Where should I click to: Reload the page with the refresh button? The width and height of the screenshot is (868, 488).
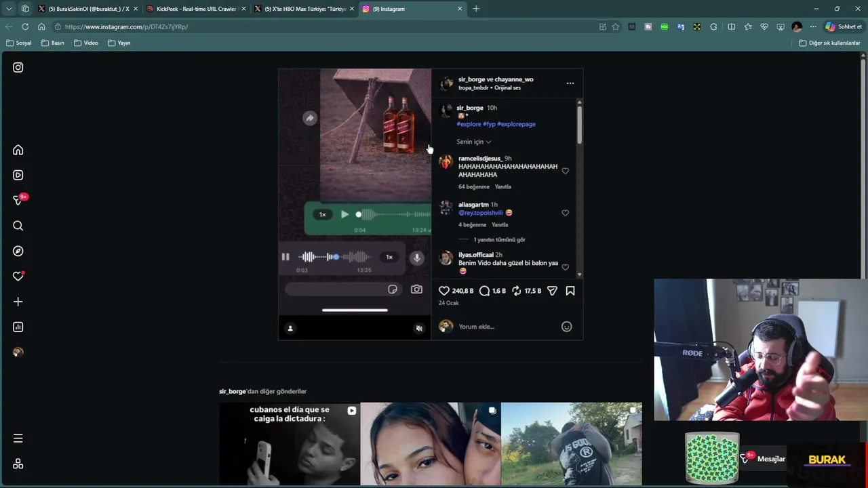(25, 26)
